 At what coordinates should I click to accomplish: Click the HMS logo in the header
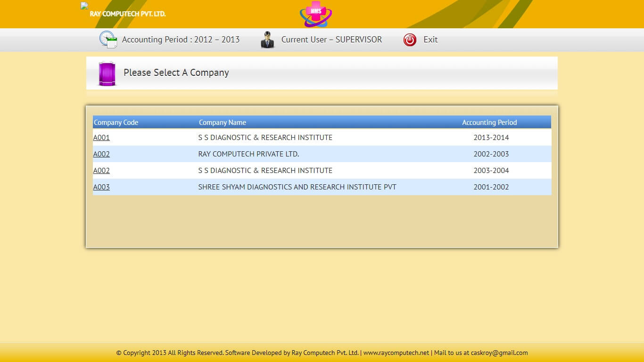pyautogui.click(x=316, y=14)
